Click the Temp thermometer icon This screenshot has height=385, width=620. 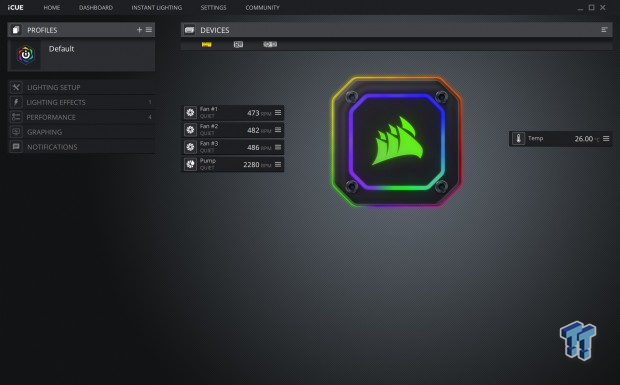pyautogui.click(x=518, y=138)
